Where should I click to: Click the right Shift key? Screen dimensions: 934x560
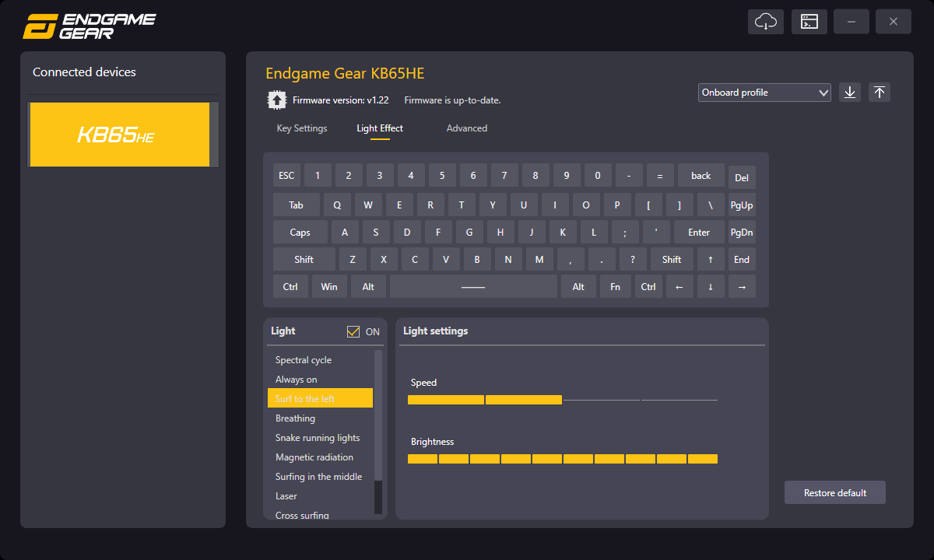672,260
